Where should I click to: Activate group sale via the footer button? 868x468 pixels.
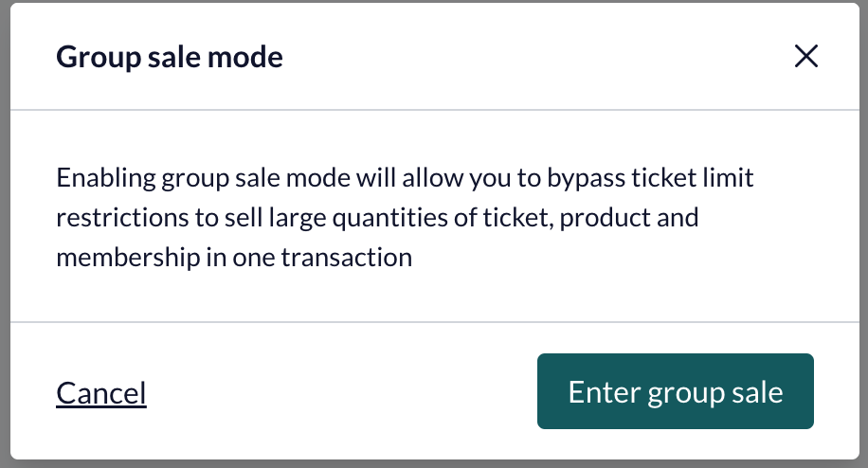[x=676, y=391]
